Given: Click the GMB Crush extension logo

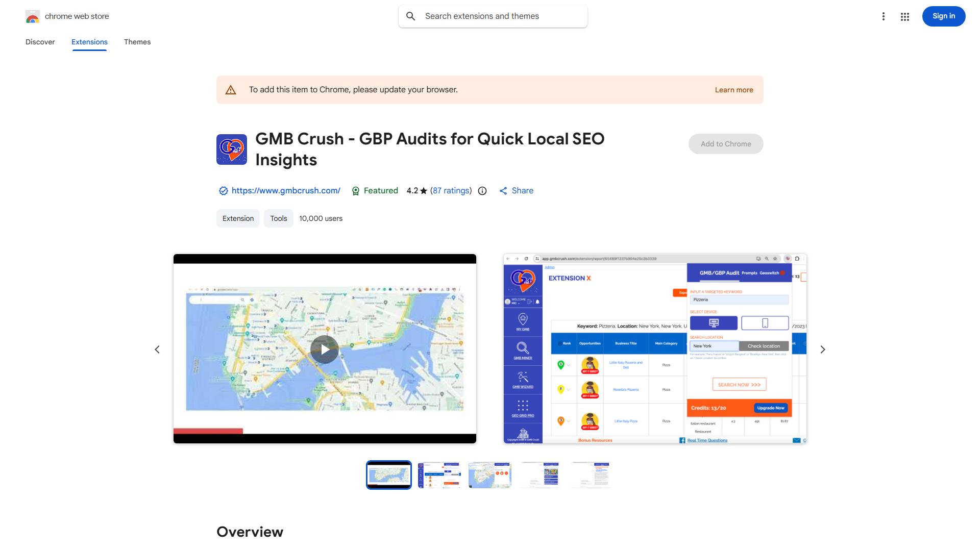Looking at the screenshot, I should click(x=232, y=149).
